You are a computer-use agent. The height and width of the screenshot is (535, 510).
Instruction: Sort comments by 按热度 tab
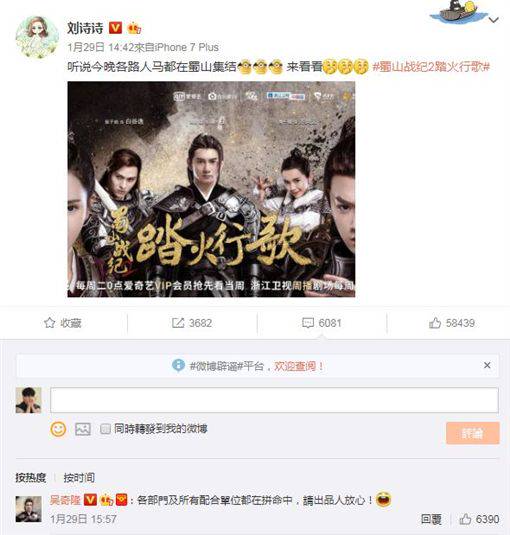click(x=31, y=478)
